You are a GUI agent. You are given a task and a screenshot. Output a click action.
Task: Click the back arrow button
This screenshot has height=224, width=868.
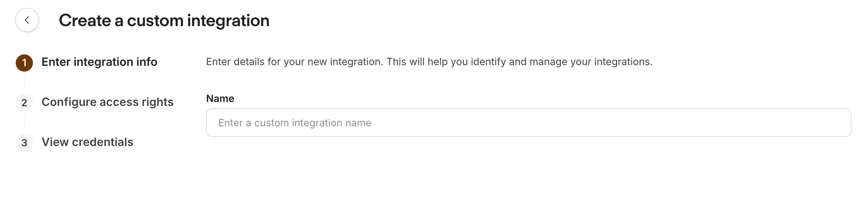(27, 20)
